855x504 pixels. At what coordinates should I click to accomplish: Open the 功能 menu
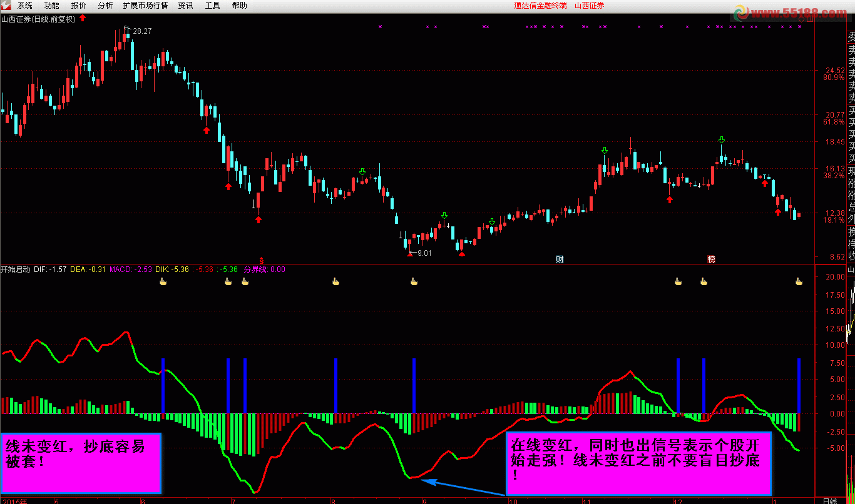[52, 6]
